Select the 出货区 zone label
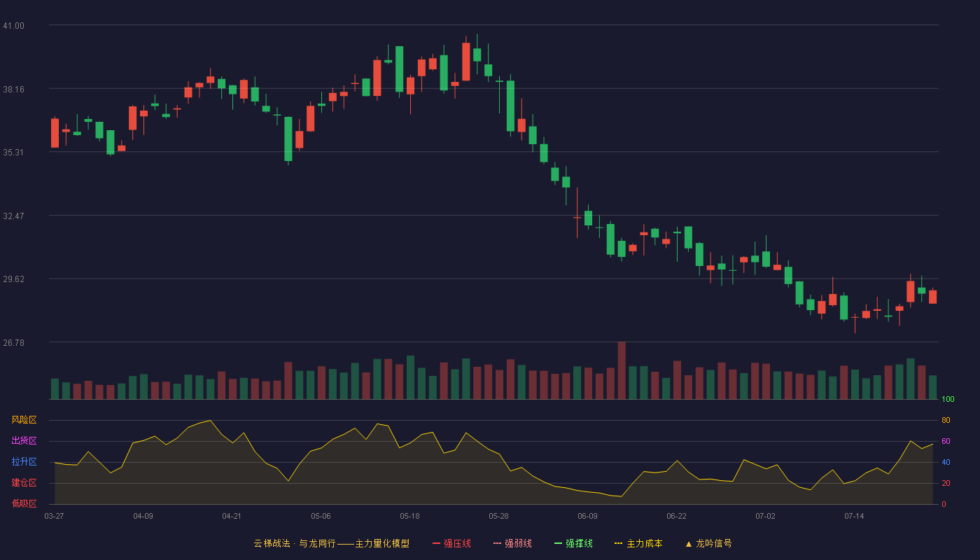The height and width of the screenshot is (560, 980). pos(24,441)
